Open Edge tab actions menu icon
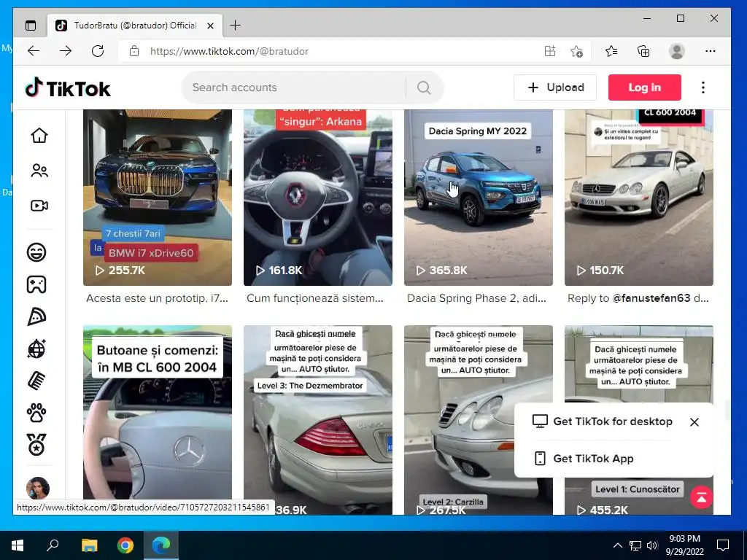 [x=31, y=26]
